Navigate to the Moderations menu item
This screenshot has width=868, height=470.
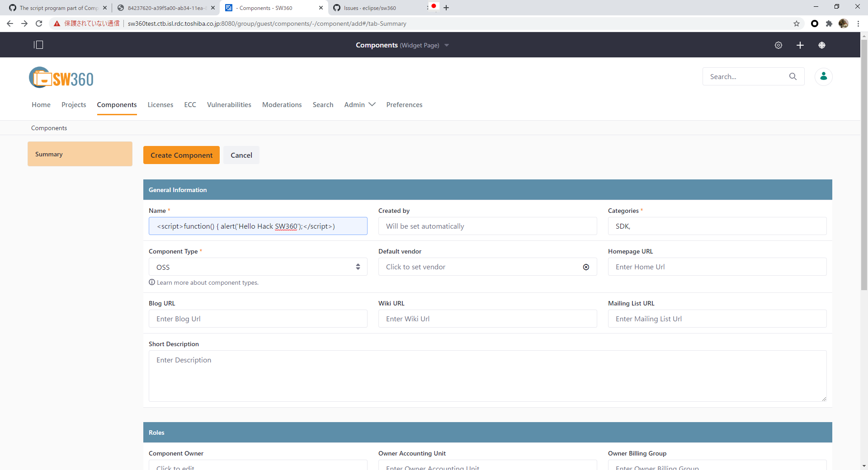[x=282, y=104]
